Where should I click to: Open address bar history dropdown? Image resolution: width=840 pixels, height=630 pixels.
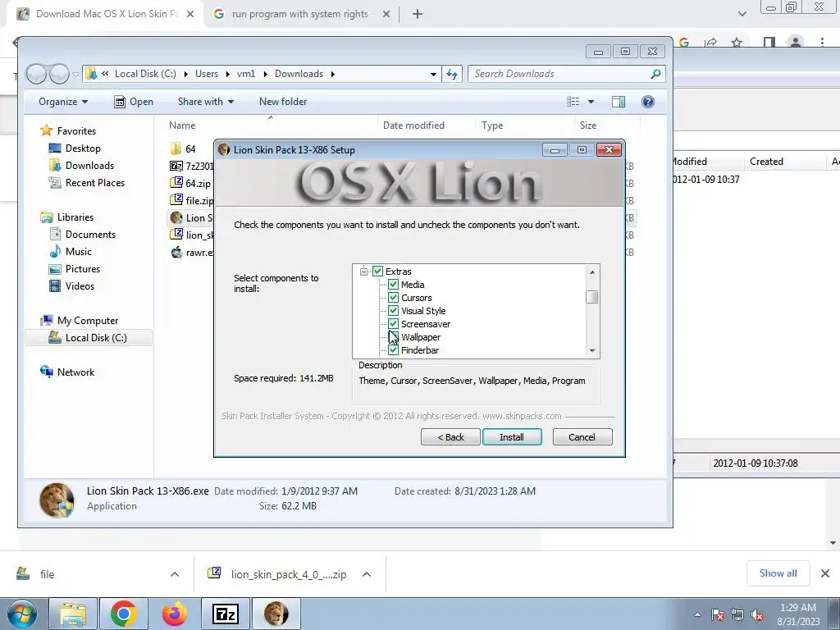click(x=433, y=74)
